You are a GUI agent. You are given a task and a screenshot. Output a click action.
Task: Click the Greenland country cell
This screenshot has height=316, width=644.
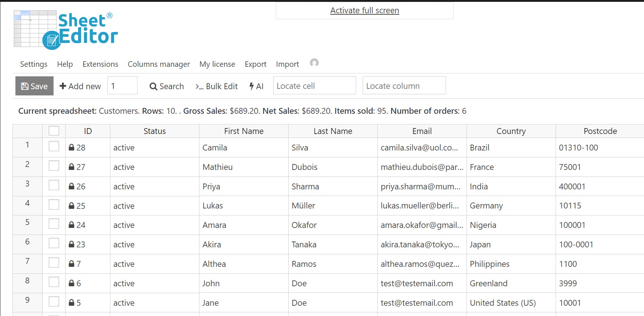coord(511,283)
